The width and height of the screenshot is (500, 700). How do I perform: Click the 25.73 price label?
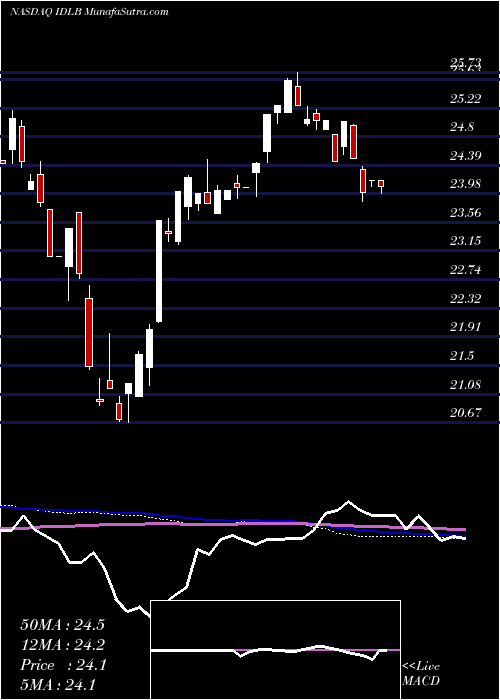click(466, 63)
